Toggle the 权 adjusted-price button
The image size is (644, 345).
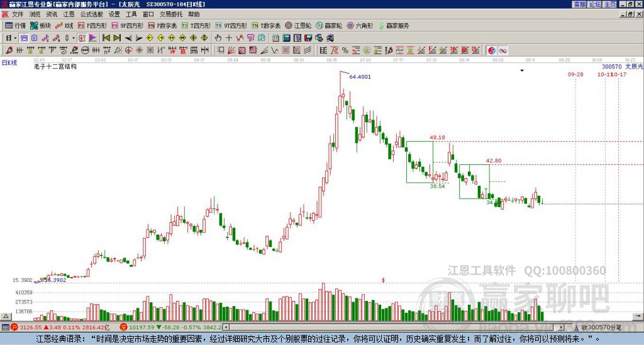[82, 38]
